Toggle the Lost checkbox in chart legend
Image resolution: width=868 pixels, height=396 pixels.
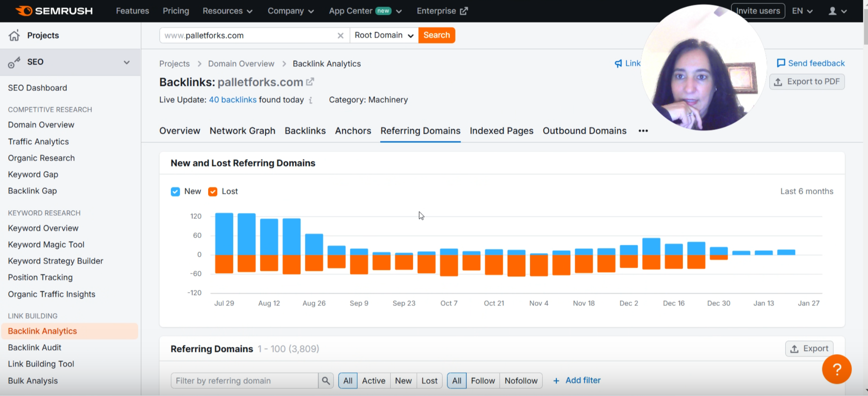(213, 192)
